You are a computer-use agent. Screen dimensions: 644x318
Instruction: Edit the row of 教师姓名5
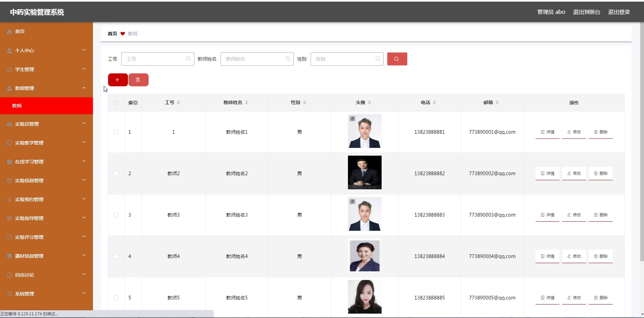(574, 298)
